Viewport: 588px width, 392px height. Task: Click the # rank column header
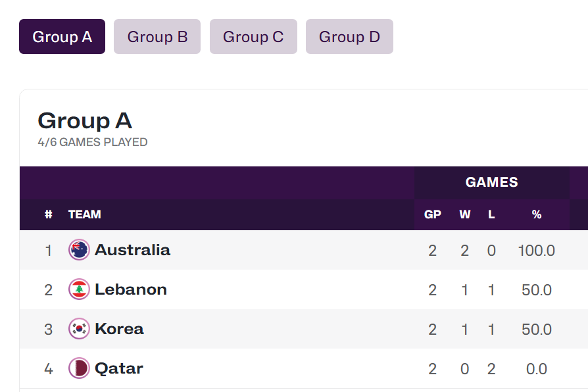pos(48,214)
